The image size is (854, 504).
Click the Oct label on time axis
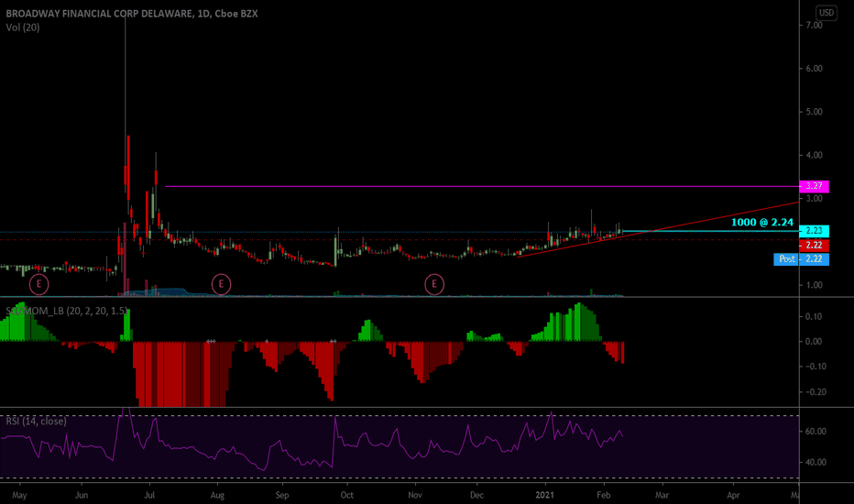tap(347, 495)
